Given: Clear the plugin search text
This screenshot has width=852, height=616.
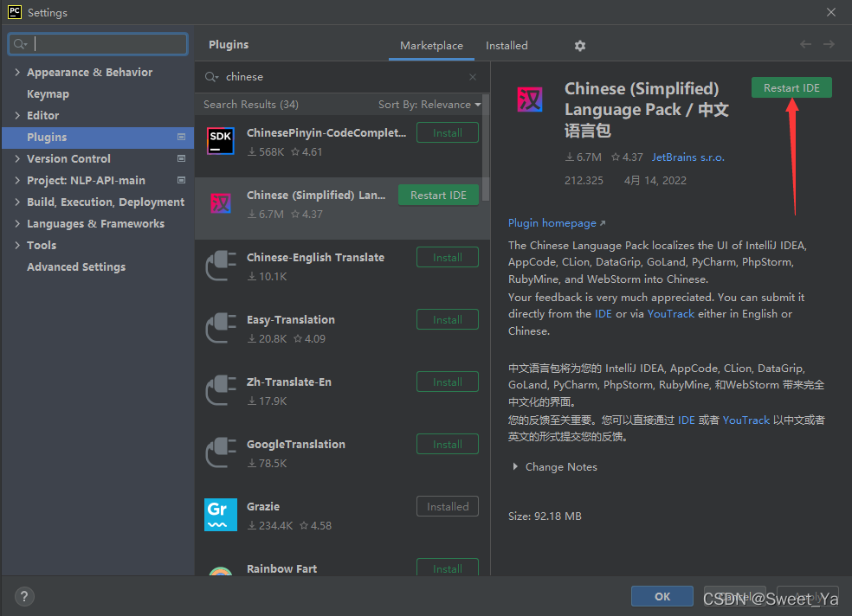Looking at the screenshot, I should 473,77.
